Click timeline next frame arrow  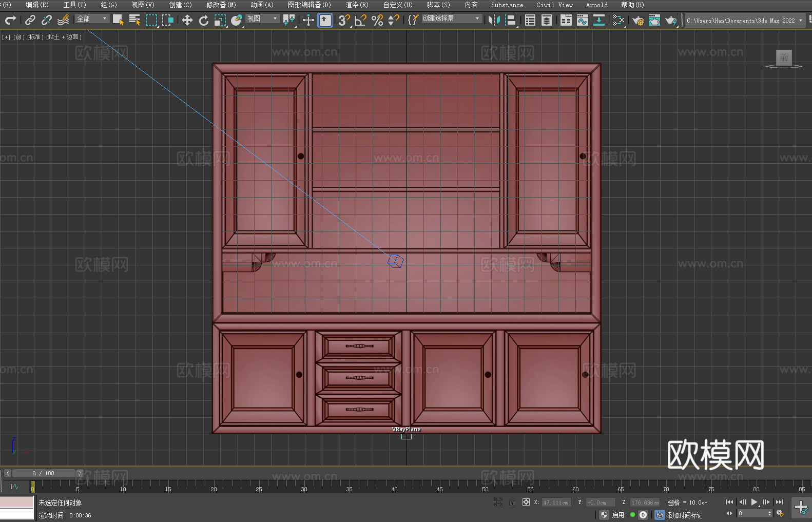[80, 473]
